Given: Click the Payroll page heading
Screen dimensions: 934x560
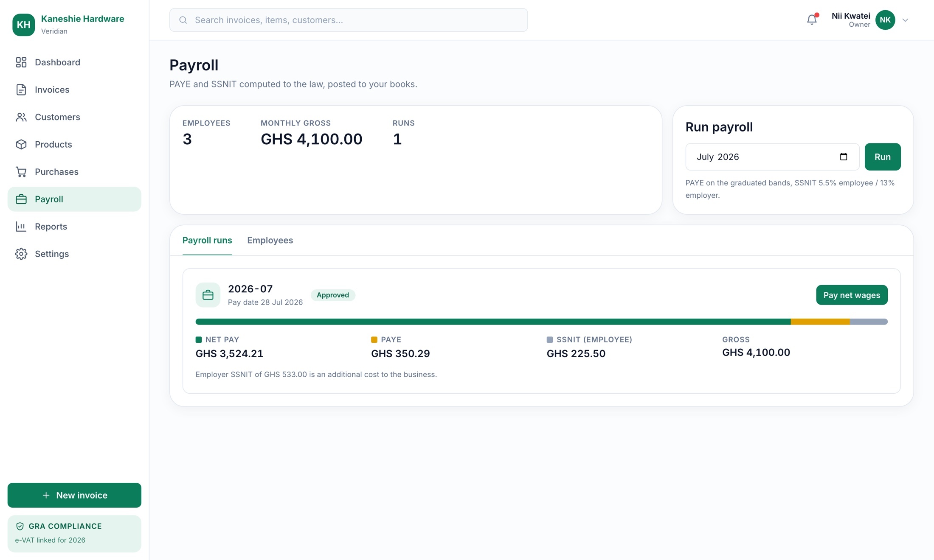Looking at the screenshot, I should (194, 65).
